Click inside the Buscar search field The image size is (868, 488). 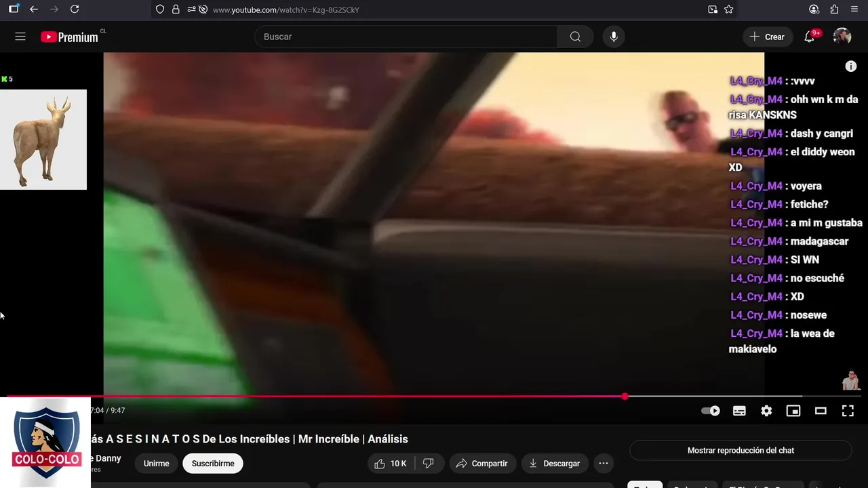[407, 37]
